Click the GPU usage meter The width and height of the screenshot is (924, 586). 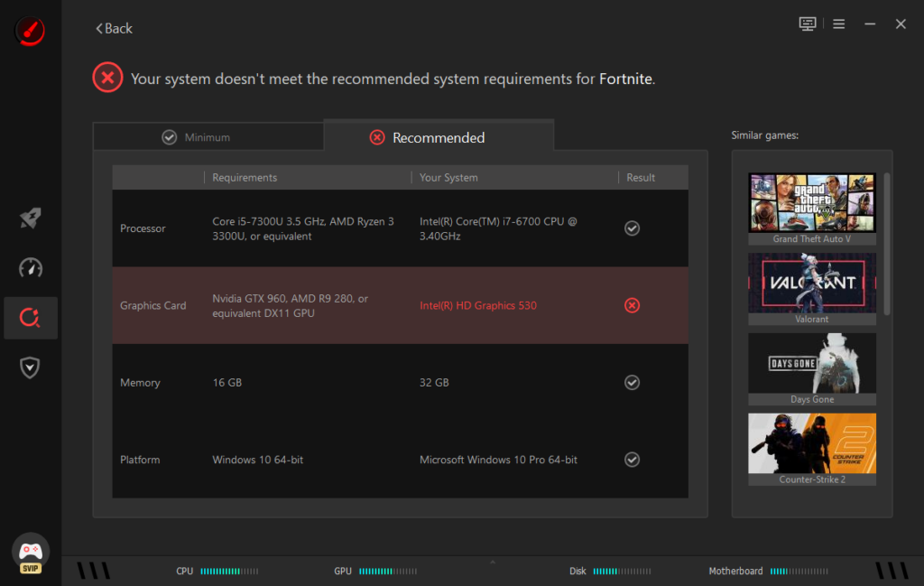[388, 571]
